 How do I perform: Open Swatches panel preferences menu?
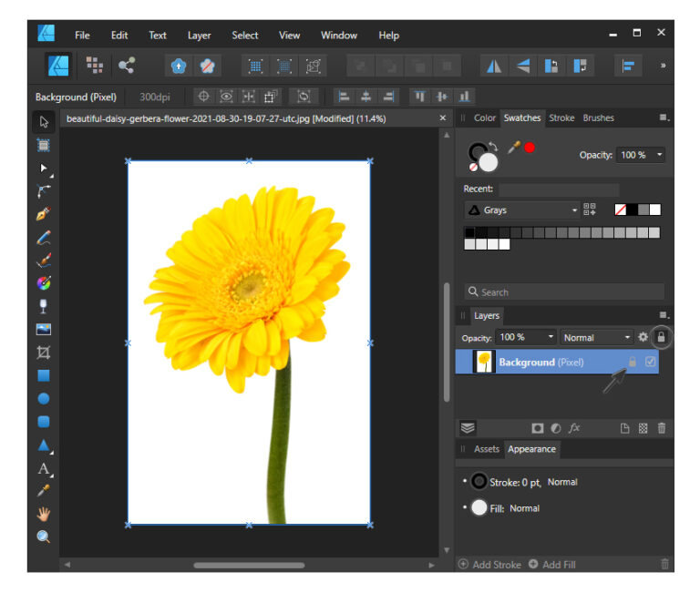(664, 118)
